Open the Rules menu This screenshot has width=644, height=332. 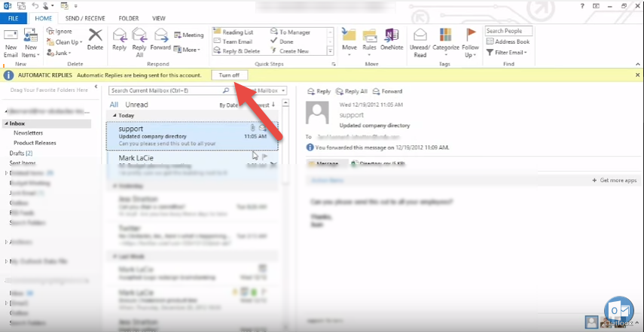[370, 43]
